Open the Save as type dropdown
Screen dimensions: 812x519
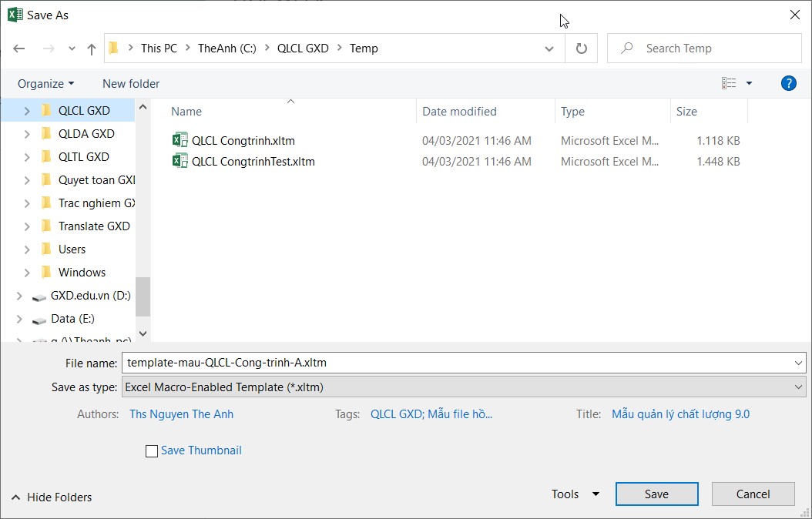coord(463,387)
